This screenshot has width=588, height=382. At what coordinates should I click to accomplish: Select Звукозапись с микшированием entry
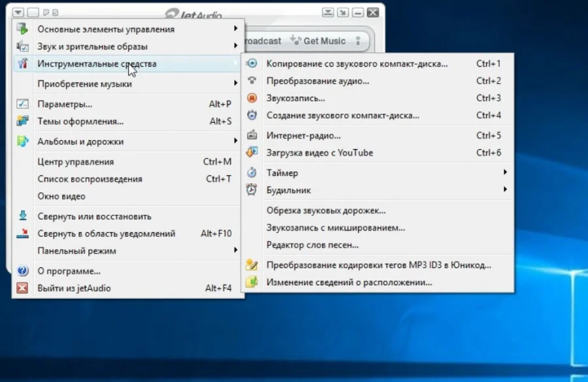pos(378,228)
